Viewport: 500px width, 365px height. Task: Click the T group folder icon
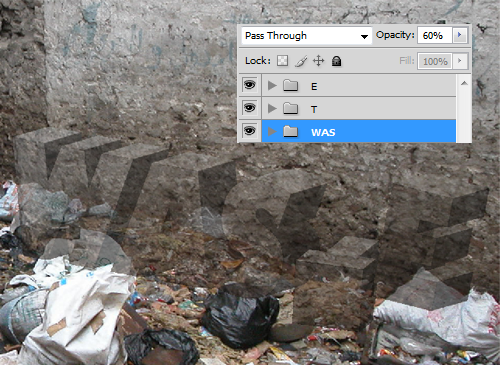pos(291,108)
